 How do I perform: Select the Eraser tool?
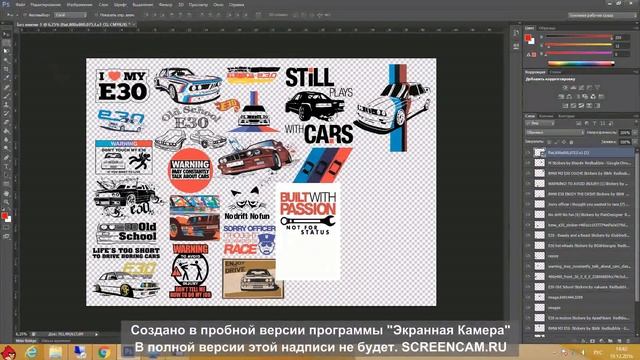tap(6, 122)
